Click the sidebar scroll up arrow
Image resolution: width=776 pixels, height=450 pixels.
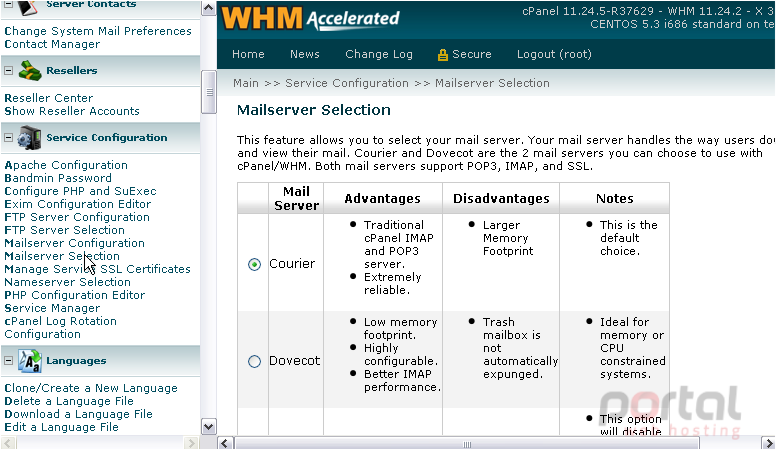pos(208,8)
